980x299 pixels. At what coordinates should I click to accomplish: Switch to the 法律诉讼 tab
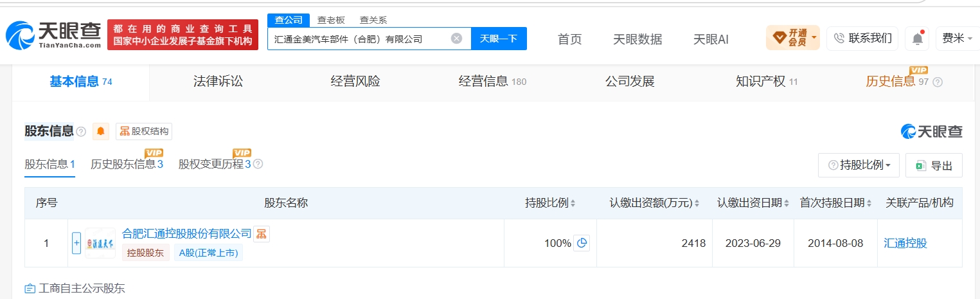[x=218, y=82]
